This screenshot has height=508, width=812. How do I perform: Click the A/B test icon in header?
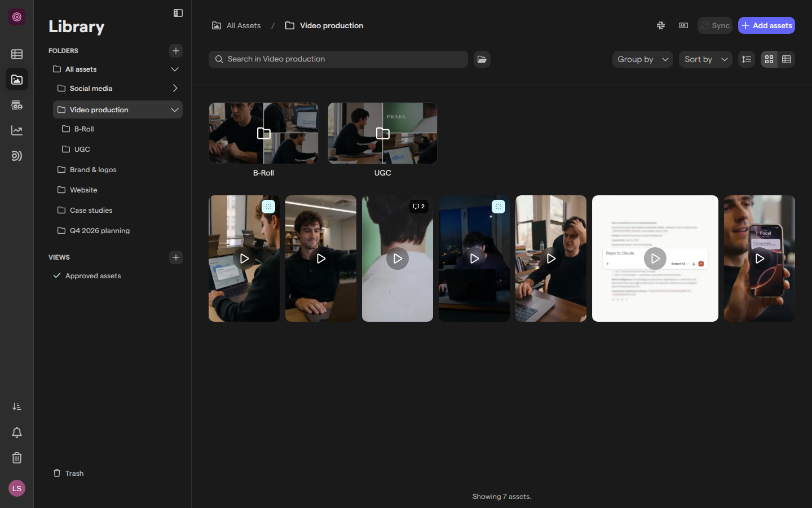point(683,25)
